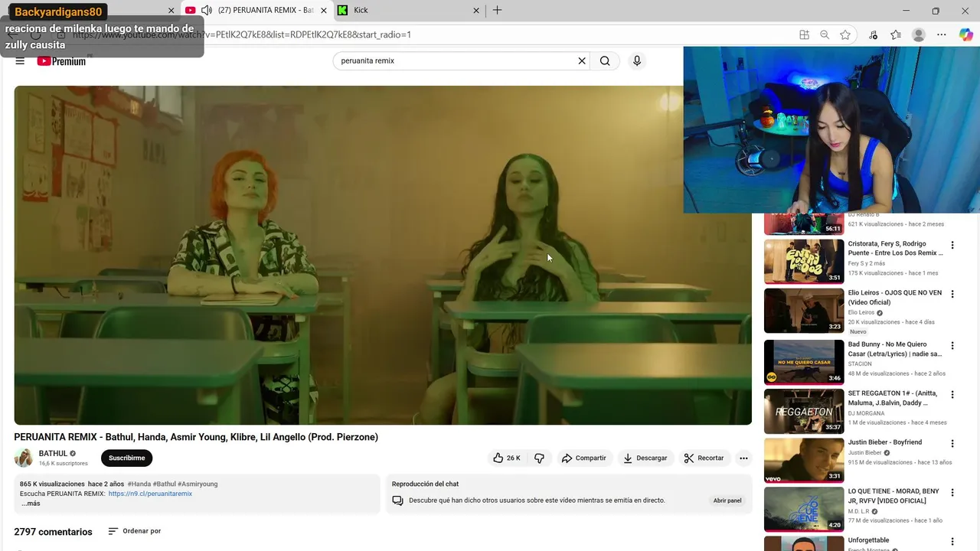Viewport: 980px width, 551px height.
Task: Share the video via Compartir
Action: (x=583, y=458)
